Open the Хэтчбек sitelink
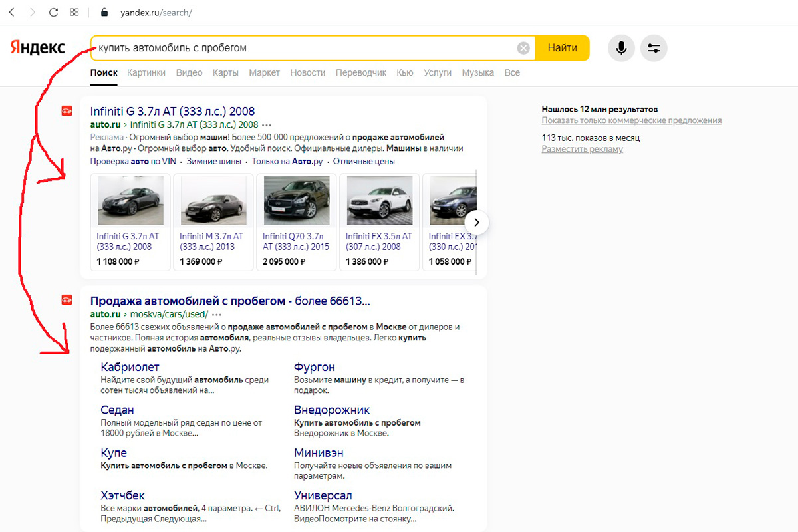 [x=122, y=495]
